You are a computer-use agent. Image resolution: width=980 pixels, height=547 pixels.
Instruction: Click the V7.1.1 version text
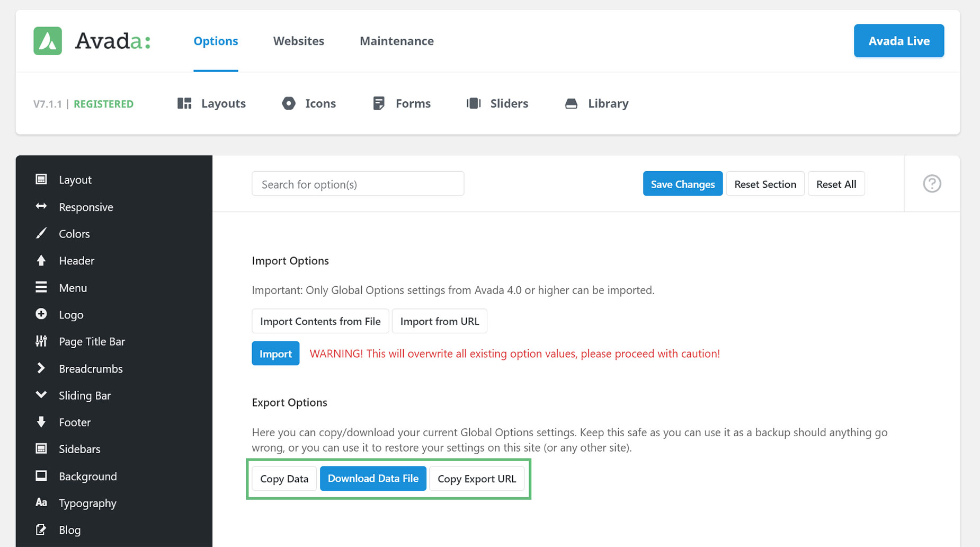(47, 104)
